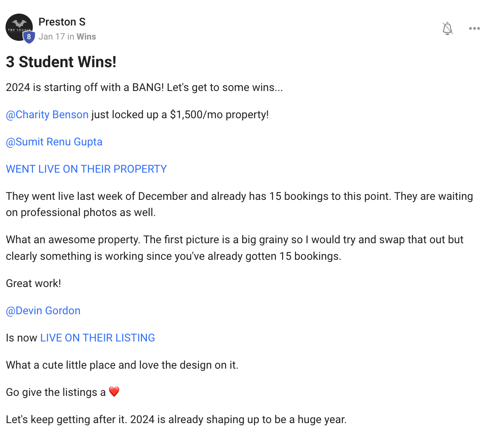Click the post title 3 Student Wins!
The image size is (504, 435).
(61, 62)
